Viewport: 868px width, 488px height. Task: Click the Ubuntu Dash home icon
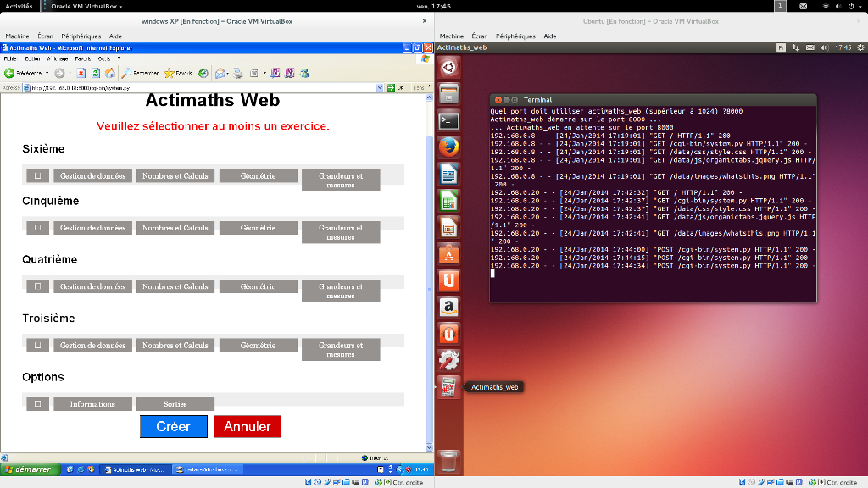pos(449,67)
